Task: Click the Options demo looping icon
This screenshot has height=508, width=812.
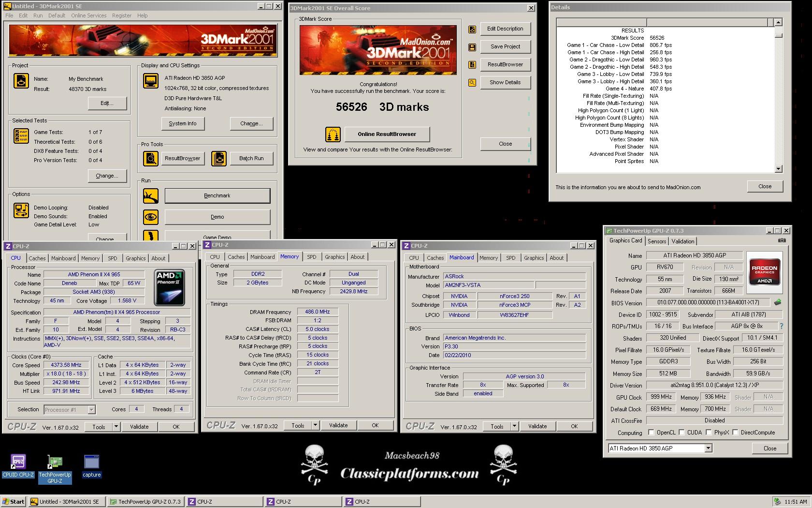Action: [x=21, y=210]
